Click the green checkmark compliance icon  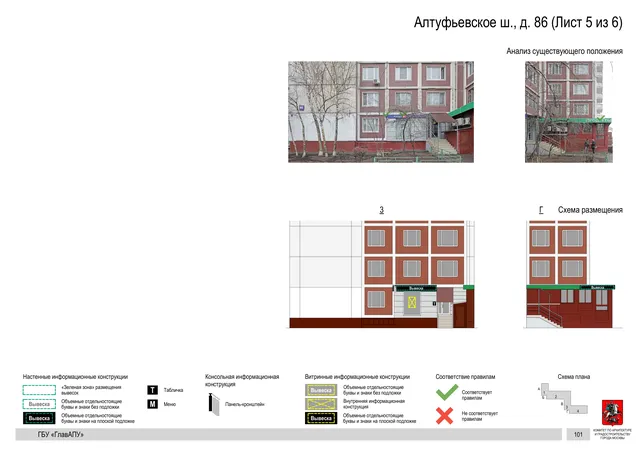(x=447, y=392)
